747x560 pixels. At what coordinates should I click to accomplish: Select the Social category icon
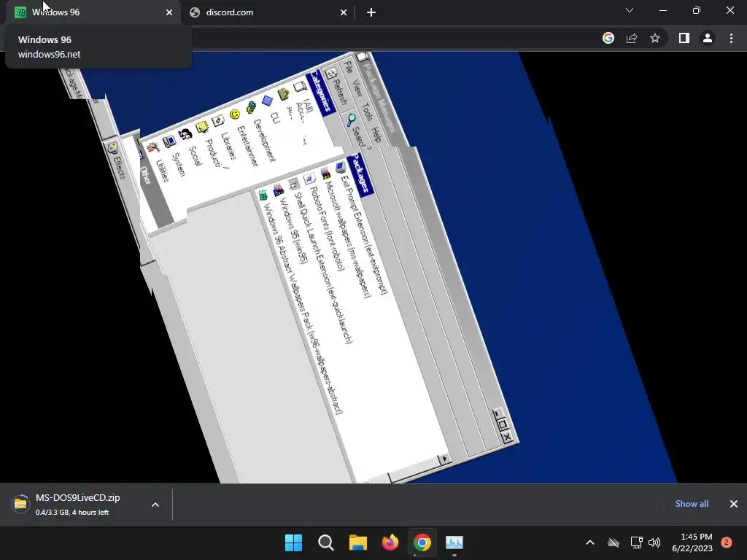pyautogui.click(x=185, y=135)
